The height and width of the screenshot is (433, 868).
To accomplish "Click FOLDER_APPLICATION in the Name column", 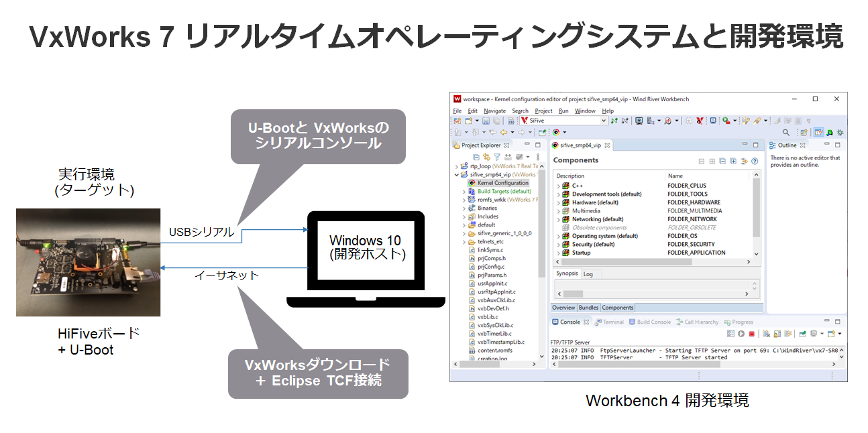I will coord(696,253).
